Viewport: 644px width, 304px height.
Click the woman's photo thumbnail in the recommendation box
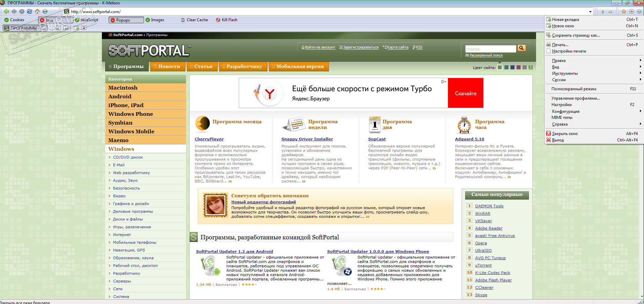(x=215, y=205)
